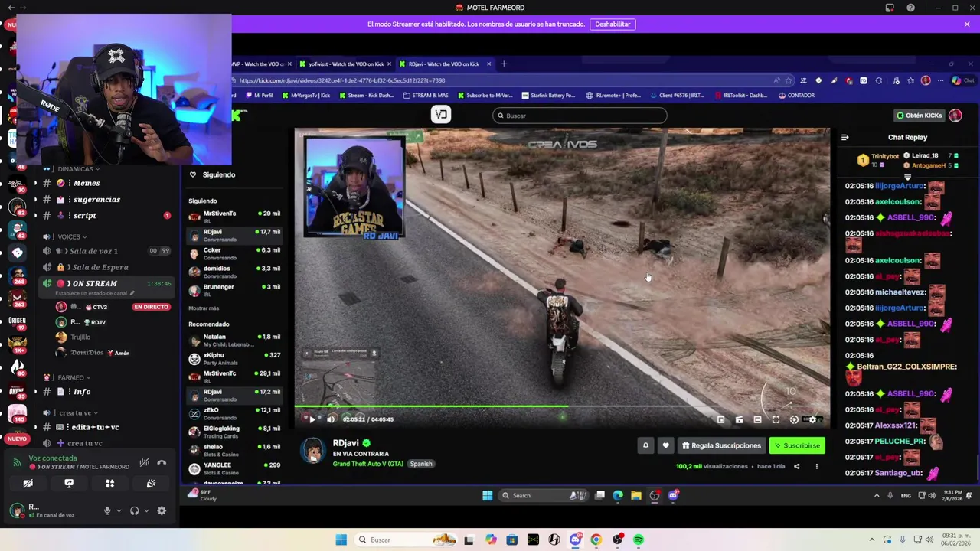Click Deshabilitar in streamer mode banner
The width and height of the screenshot is (980, 551).
612,24
